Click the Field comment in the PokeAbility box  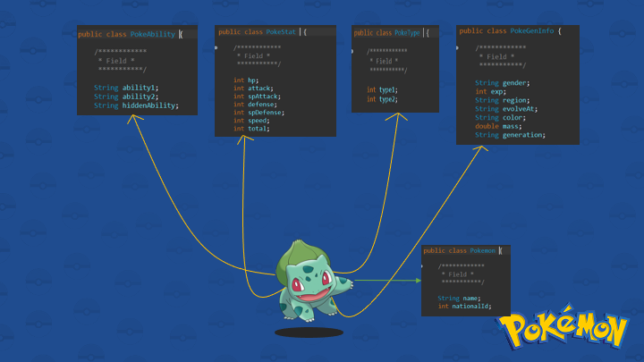[121, 61]
